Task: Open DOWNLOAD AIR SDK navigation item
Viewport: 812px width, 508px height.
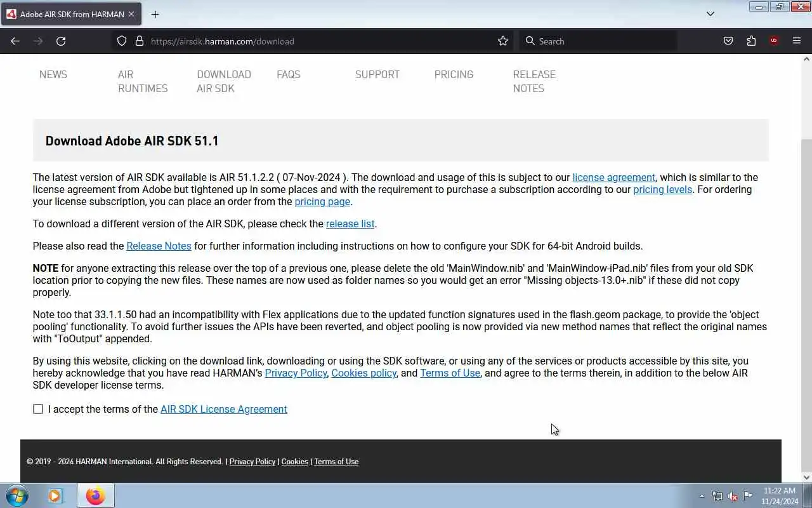Action: [x=224, y=81]
